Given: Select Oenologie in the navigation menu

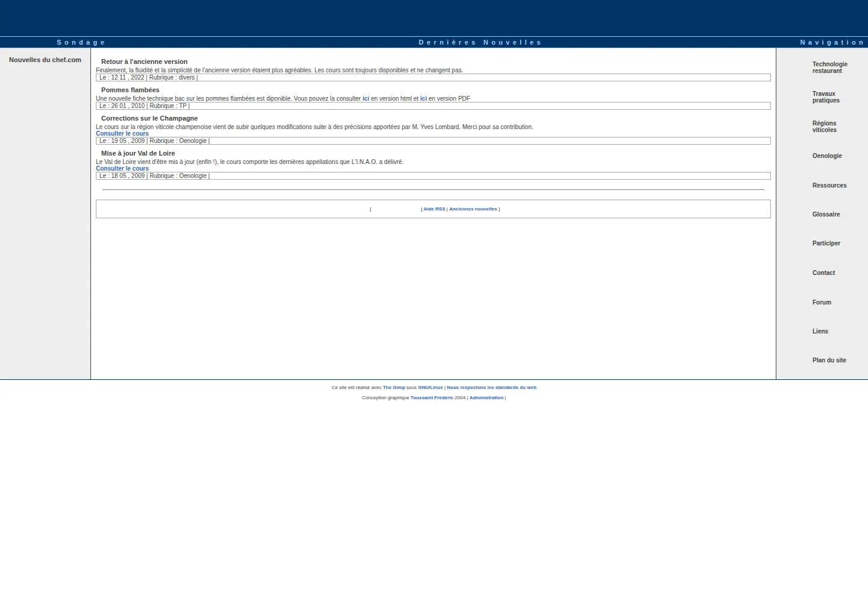Looking at the screenshot, I should pyautogui.click(x=827, y=156).
